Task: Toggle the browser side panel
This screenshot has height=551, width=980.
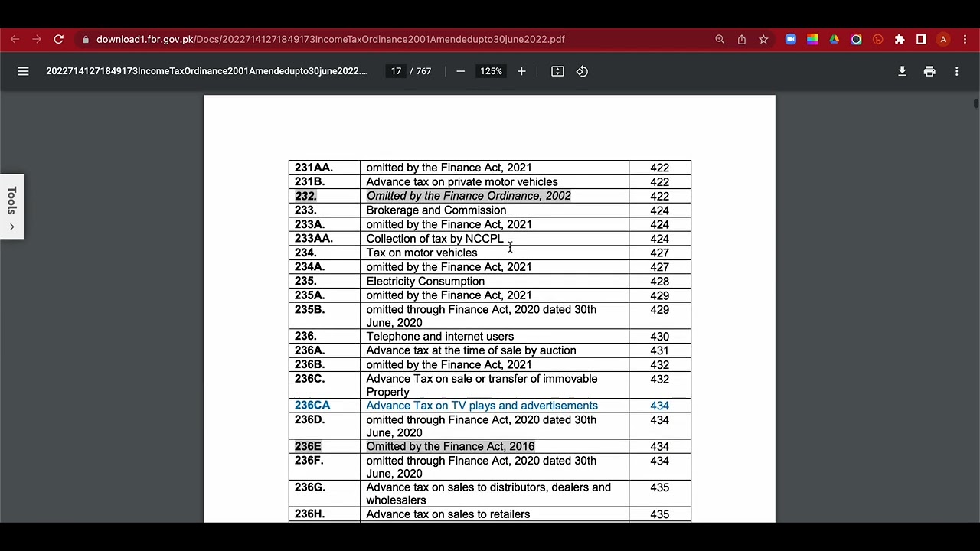Action: coord(921,39)
